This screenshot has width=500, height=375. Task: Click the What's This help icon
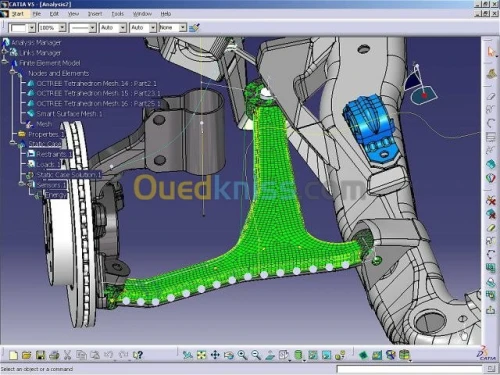click(x=138, y=355)
